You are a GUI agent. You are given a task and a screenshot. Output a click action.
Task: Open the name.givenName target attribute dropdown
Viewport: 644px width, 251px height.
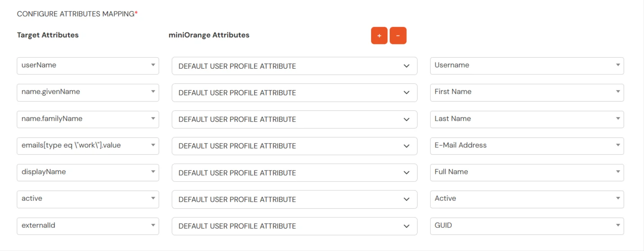point(88,92)
